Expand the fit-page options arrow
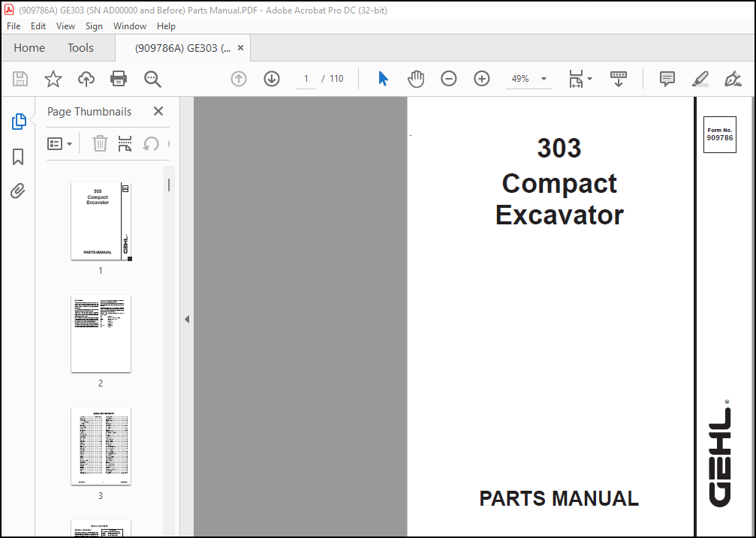The height and width of the screenshot is (538, 756). tap(589, 79)
